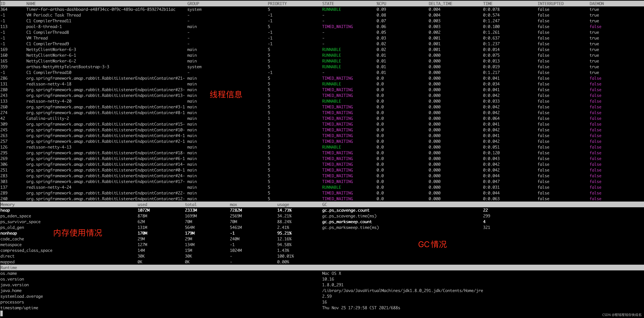This screenshot has width=644, height=318.
Task: Click the Runtime section header
Action: point(9,268)
